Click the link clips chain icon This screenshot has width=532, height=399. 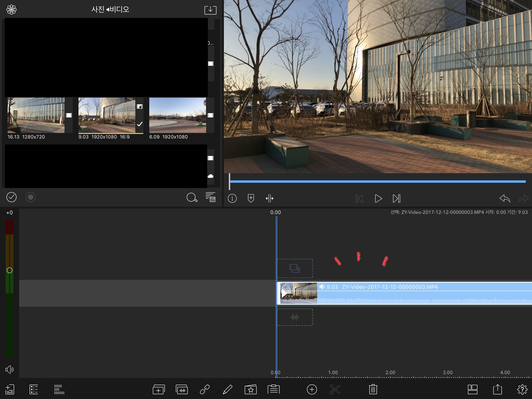coord(205,389)
